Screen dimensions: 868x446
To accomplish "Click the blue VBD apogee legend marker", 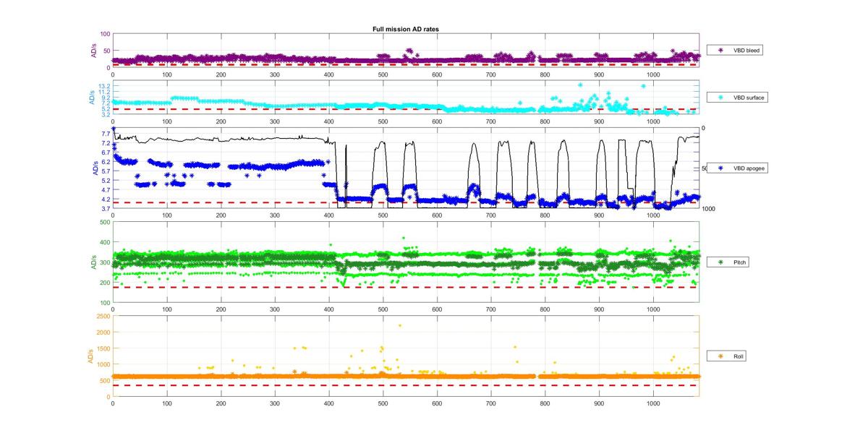I will [720, 168].
